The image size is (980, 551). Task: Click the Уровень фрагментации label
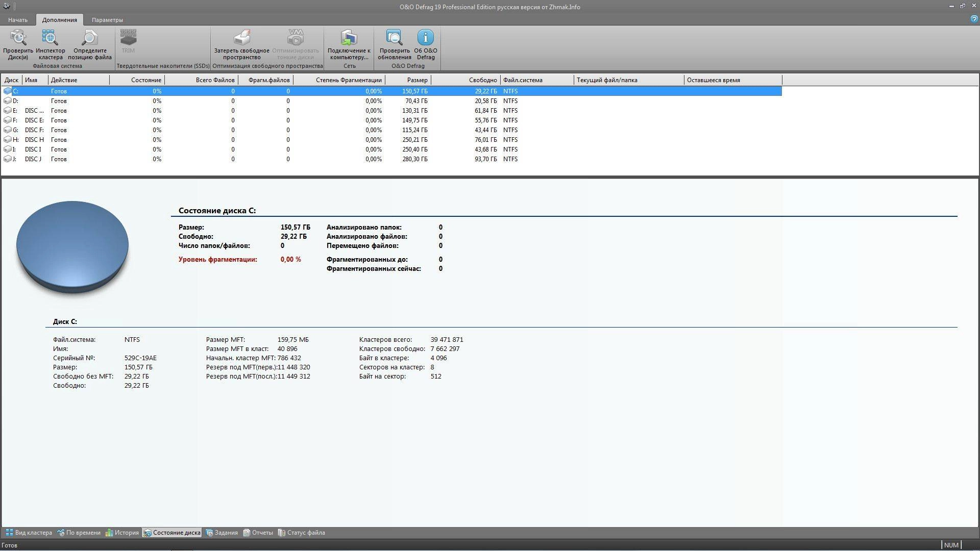[x=218, y=260]
